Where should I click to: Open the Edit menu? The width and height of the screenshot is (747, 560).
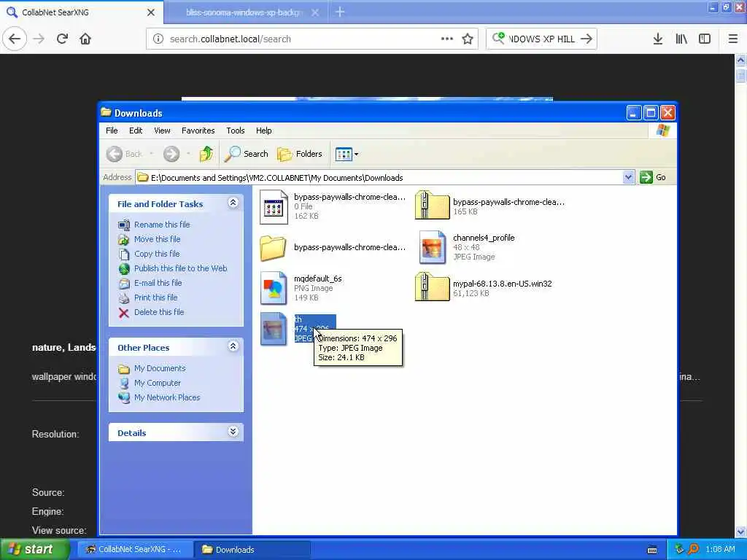click(x=136, y=131)
